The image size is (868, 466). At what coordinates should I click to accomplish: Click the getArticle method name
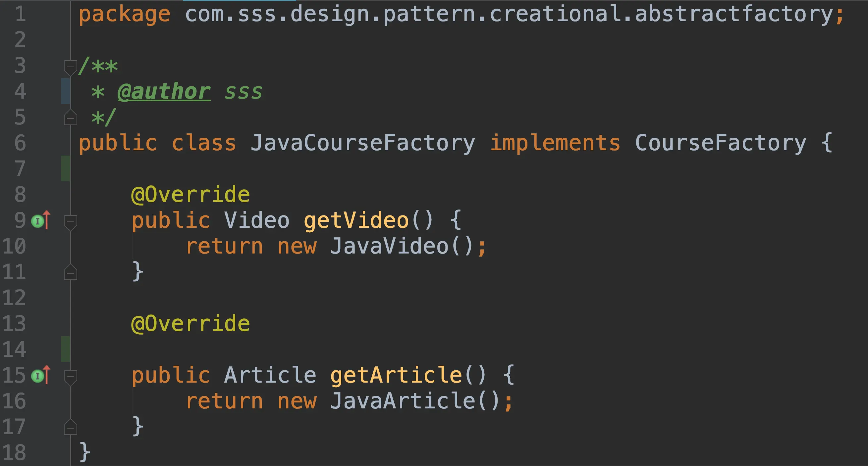(396, 375)
